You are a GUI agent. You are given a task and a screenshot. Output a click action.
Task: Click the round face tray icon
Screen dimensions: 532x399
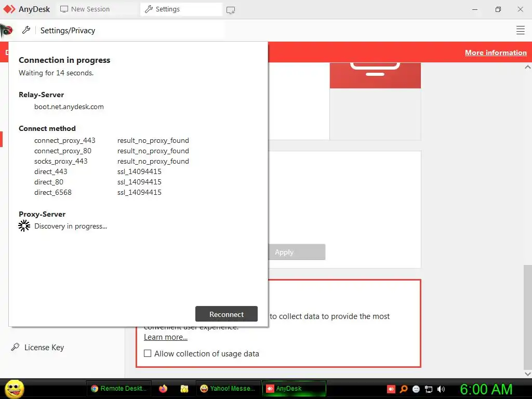tap(416, 389)
